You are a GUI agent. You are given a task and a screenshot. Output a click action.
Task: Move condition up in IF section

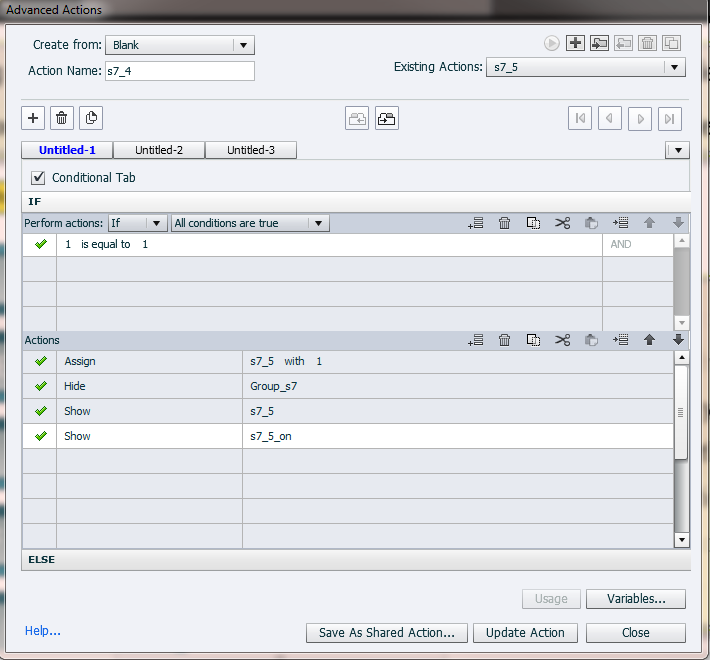click(x=649, y=223)
